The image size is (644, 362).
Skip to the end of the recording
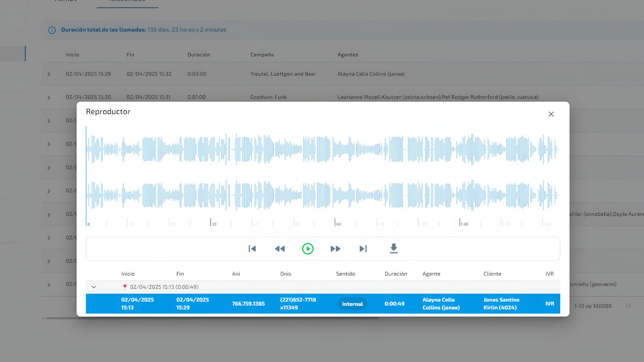[x=363, y=249]
